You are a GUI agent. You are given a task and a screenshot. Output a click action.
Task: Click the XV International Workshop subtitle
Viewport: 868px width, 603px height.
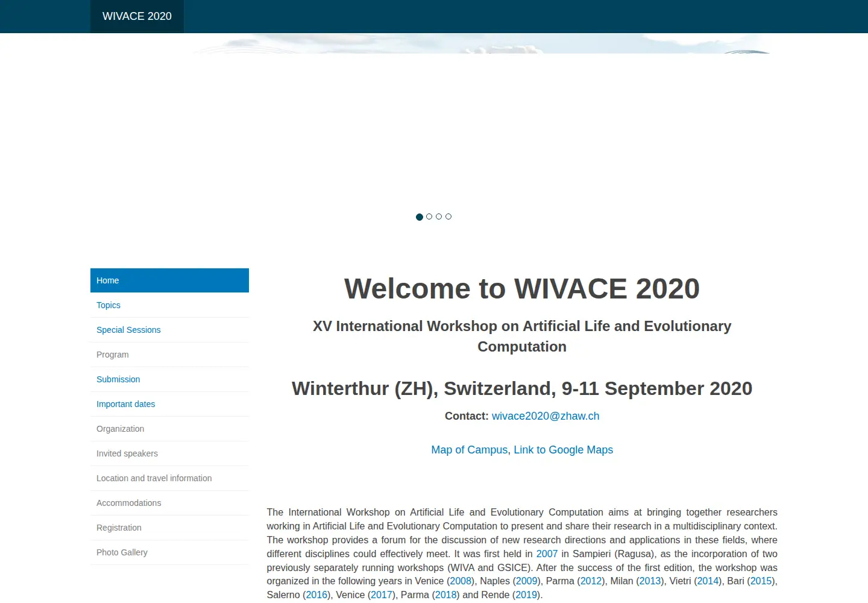coord(522,336)
